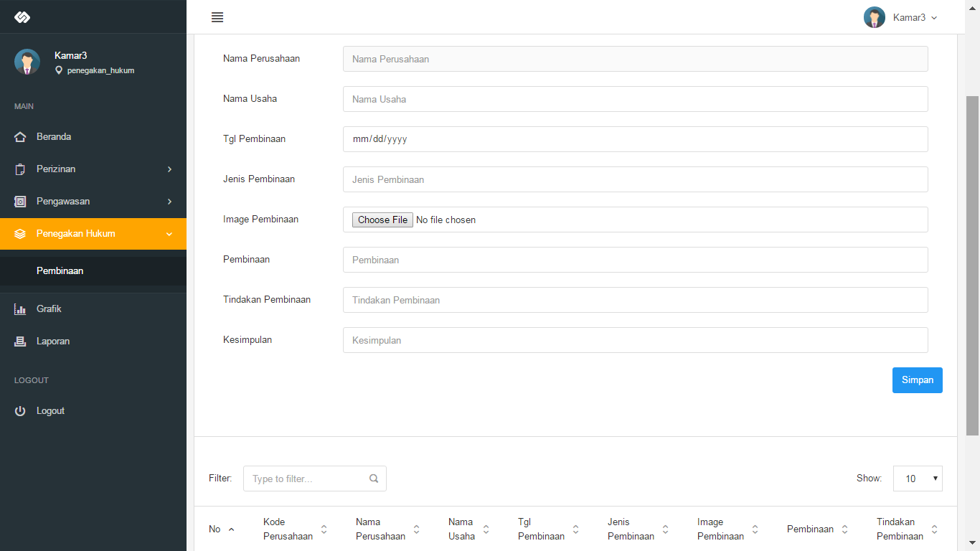Click the Tgl Pembinaan date field

[635, 139]
